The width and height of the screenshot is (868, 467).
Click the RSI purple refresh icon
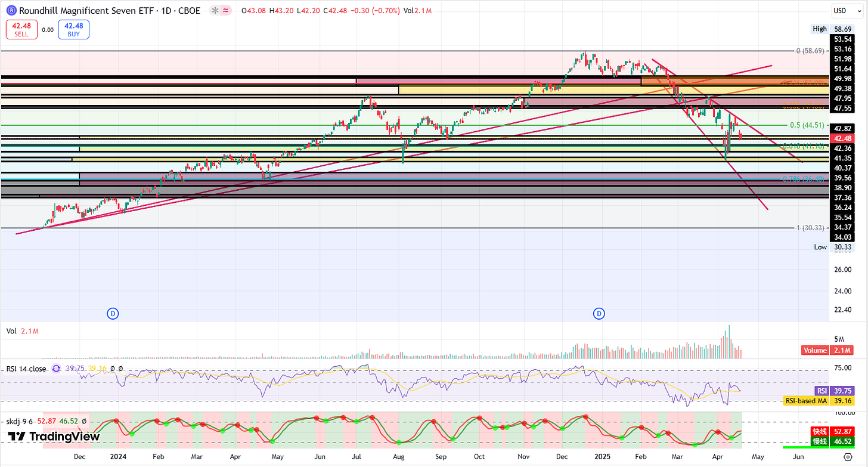(x=57, y=369)
